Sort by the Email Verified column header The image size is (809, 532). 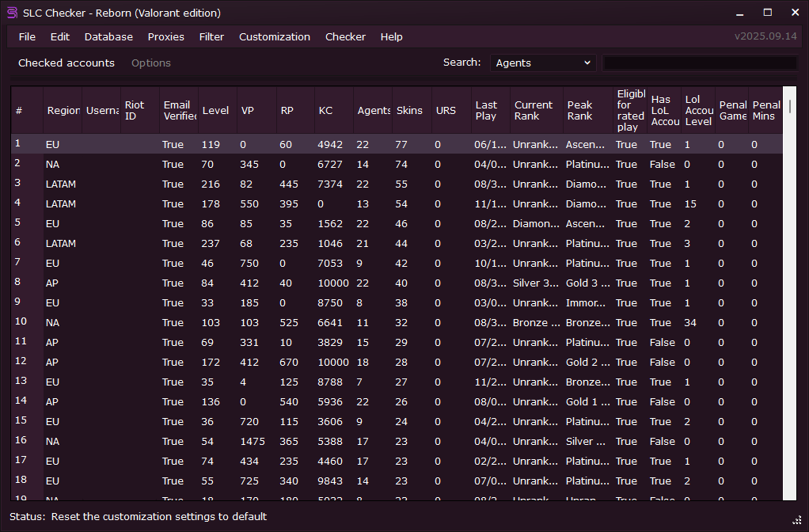tap(179, 110)
